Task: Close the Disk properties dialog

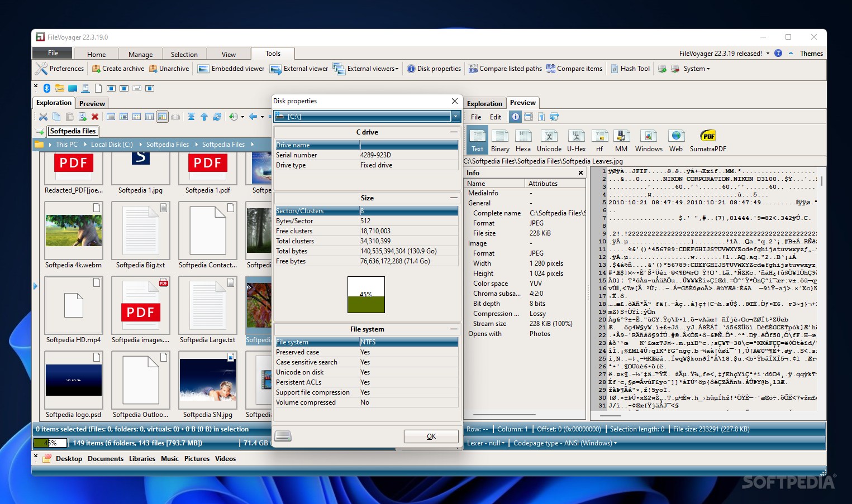Action: [x=455, y=101]
